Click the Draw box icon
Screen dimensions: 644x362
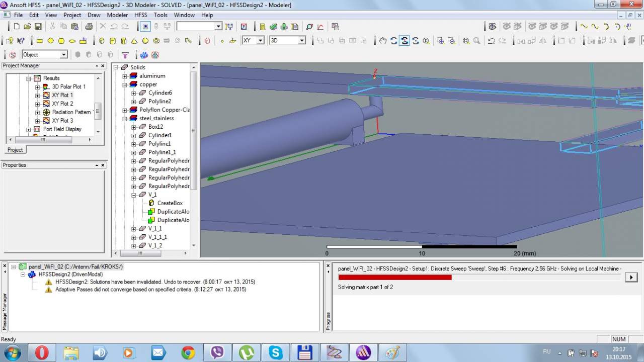point(102,41)
